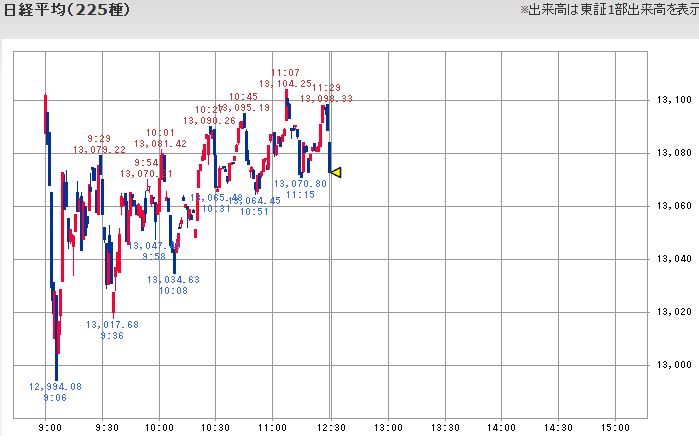Select the 13,017.68 low label
The width and height of the screenshot is (699, 436).
pos(112,325)
